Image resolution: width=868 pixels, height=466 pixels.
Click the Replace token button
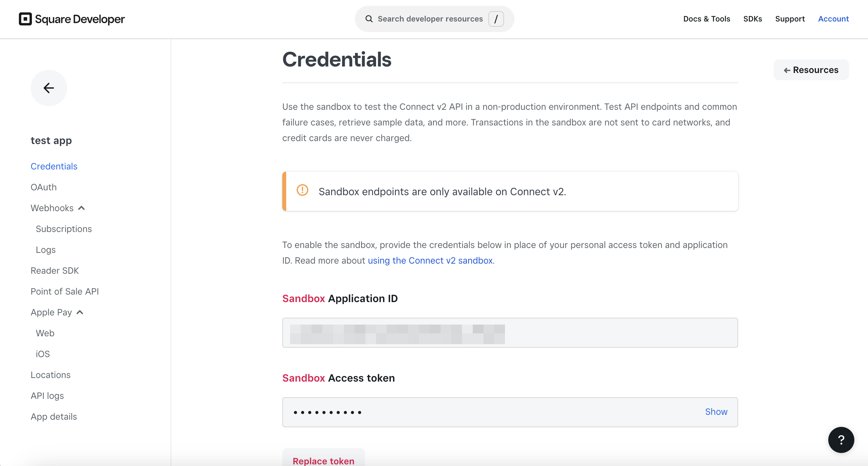coord(324,457)
